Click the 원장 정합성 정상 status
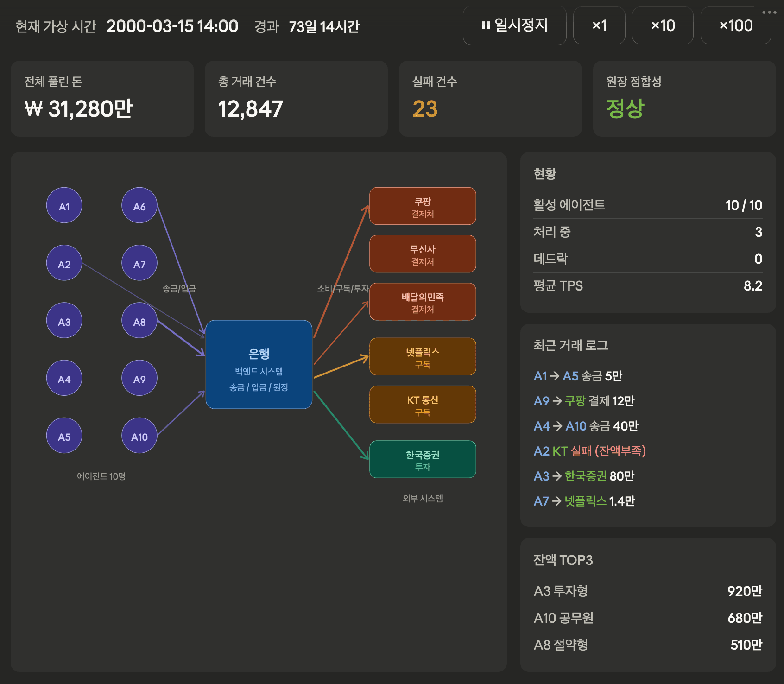784x684 pixels. click(625, 108)
